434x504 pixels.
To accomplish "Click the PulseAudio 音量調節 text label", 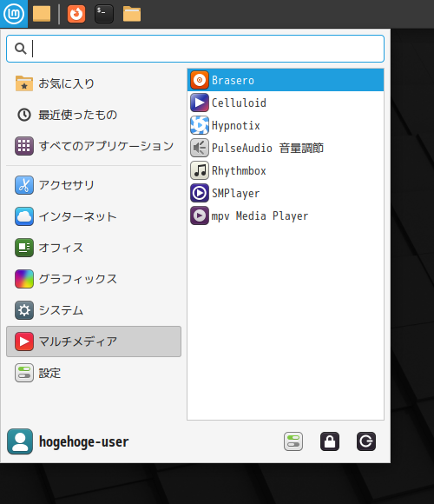I will [x=267, y=149].
